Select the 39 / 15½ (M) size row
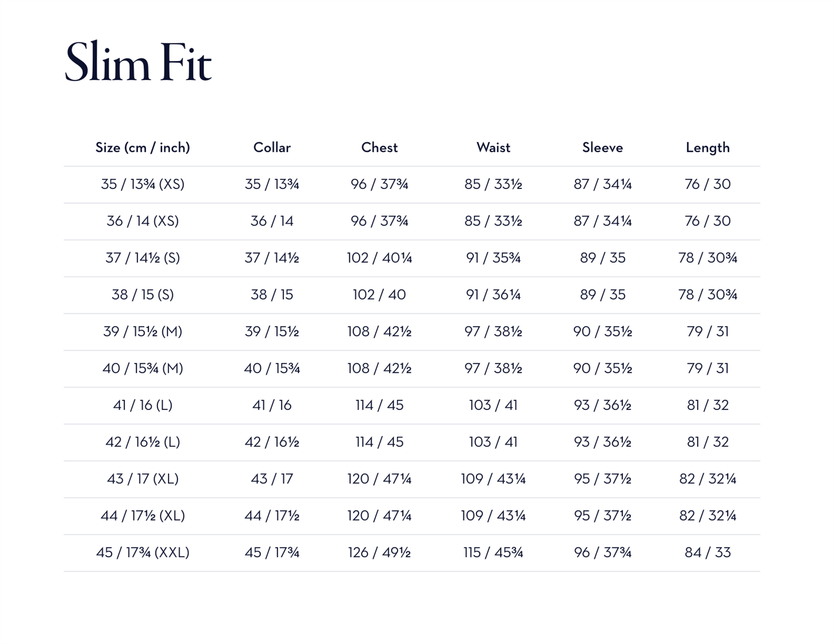This screenshot has height=644, width=834. [412, 332]
